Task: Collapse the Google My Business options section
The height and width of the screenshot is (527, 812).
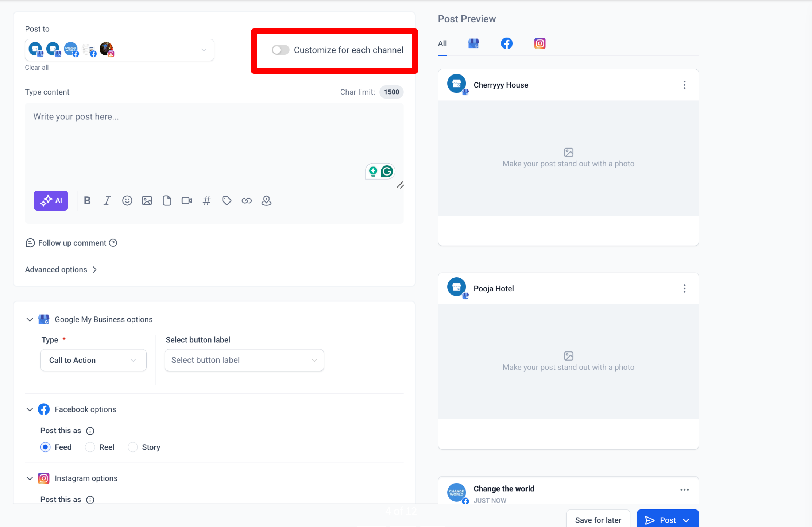Action: pyautogui.click(x=30, y=319)
